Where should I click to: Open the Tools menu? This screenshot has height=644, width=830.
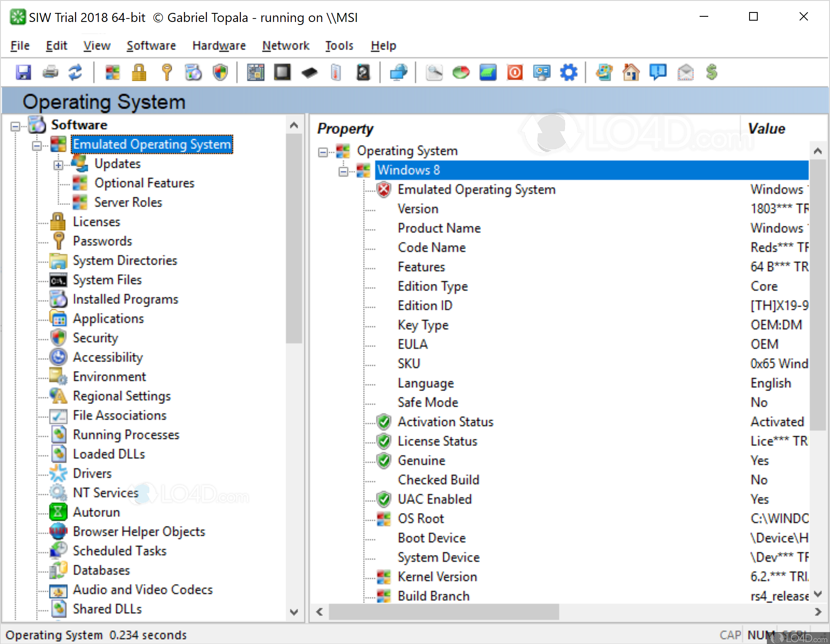[x=339, y=46]
